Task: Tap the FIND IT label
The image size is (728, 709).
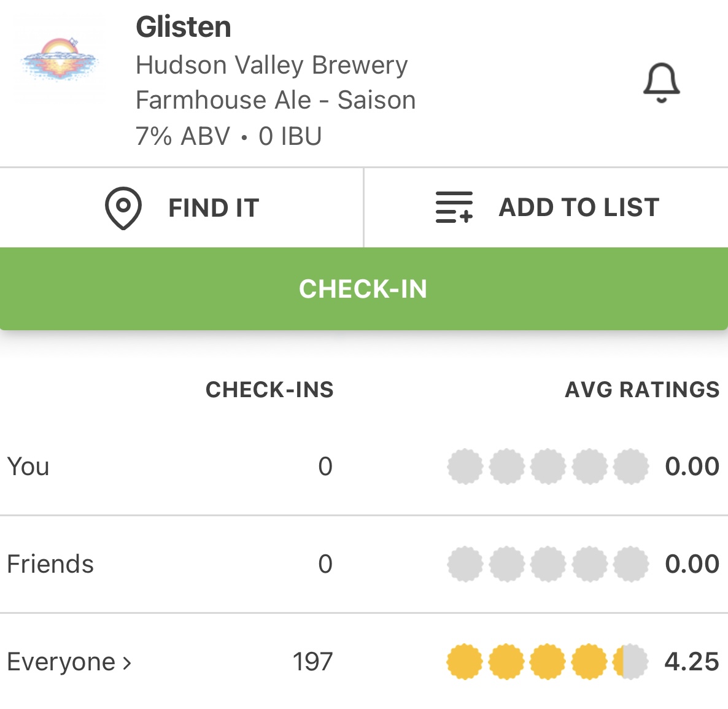Action: click(214, 208)
